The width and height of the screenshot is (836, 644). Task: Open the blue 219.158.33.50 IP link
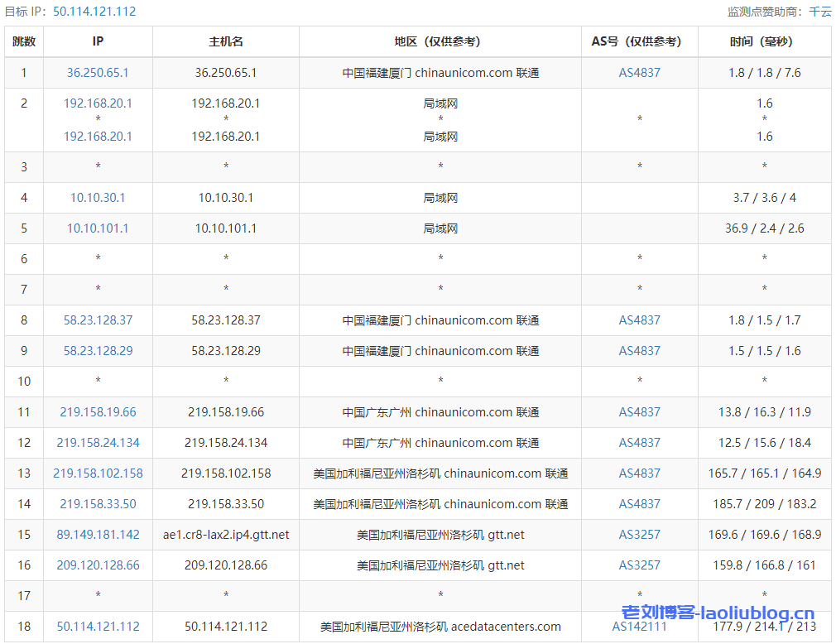click(98, 504)
